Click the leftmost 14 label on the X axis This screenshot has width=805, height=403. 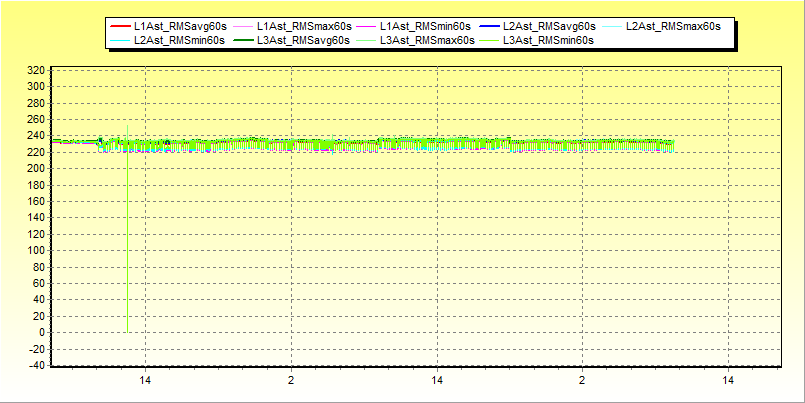[145, 381]
